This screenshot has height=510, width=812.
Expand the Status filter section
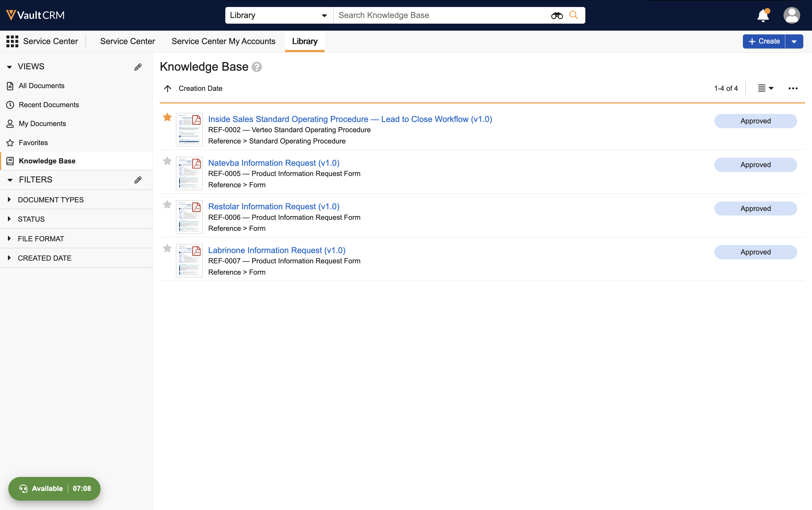coord(31,219)
